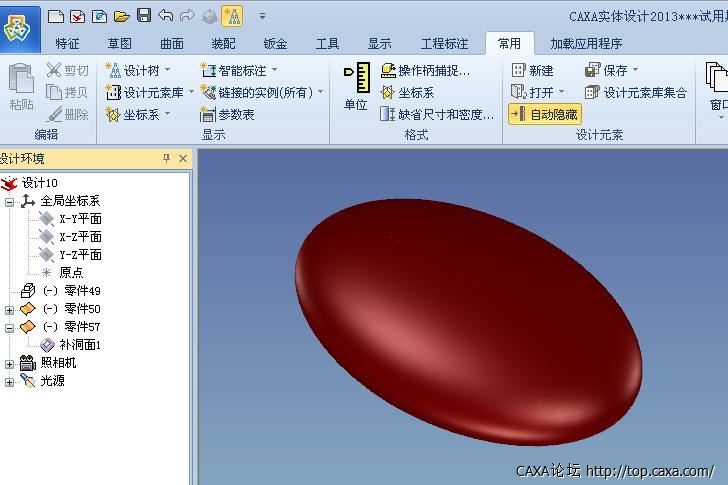Undo the last action
This screenshot has width=728, height=485.
coord(165,16)
